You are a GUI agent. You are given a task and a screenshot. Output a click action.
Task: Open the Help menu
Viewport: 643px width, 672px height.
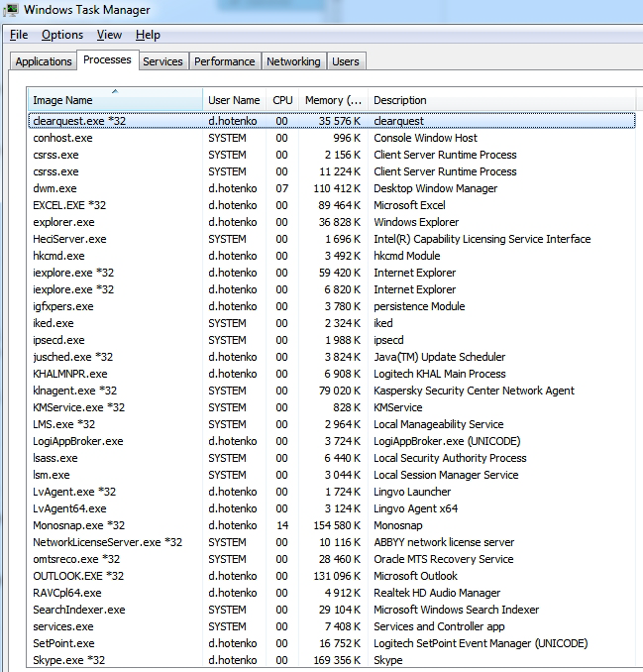148,35
